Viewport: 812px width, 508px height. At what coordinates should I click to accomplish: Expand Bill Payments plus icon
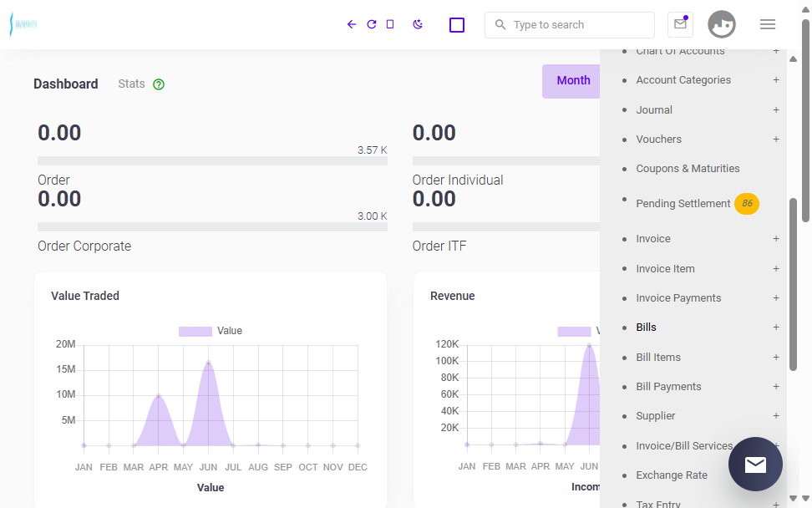(776, 386)
